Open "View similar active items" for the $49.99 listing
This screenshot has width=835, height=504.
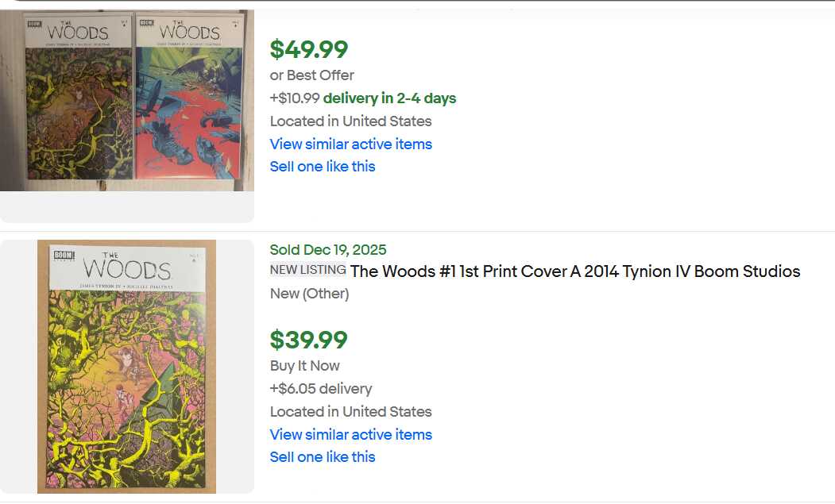pos(350,144)
